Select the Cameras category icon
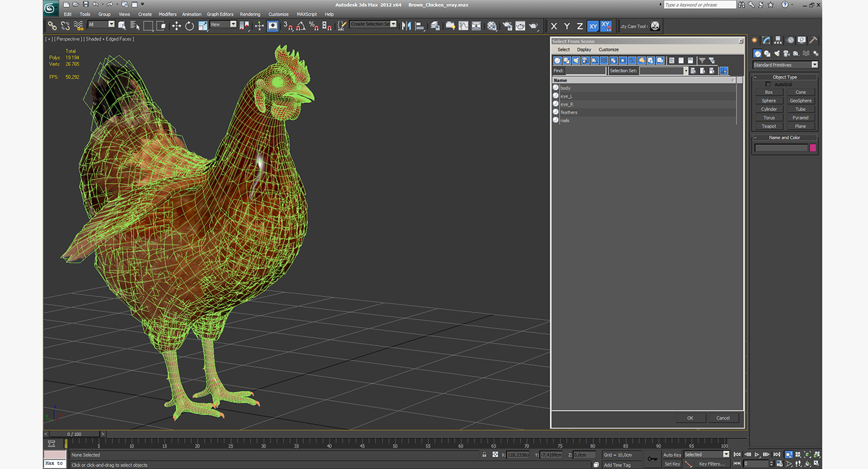The image size is (868, 469). 786,53
